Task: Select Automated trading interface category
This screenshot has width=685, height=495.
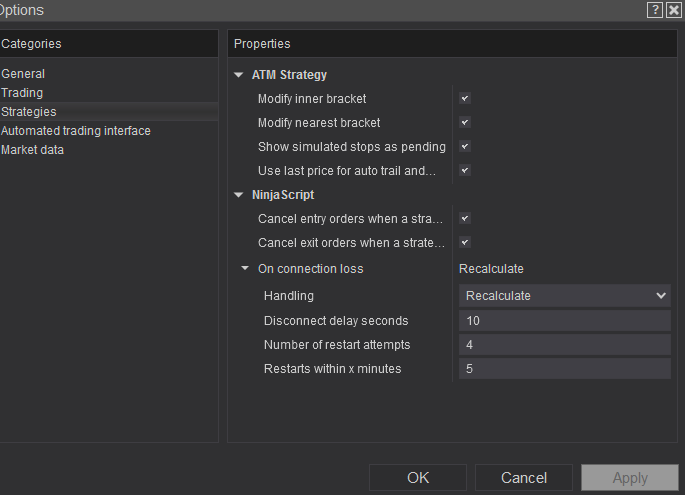Action: pos(76,131)
